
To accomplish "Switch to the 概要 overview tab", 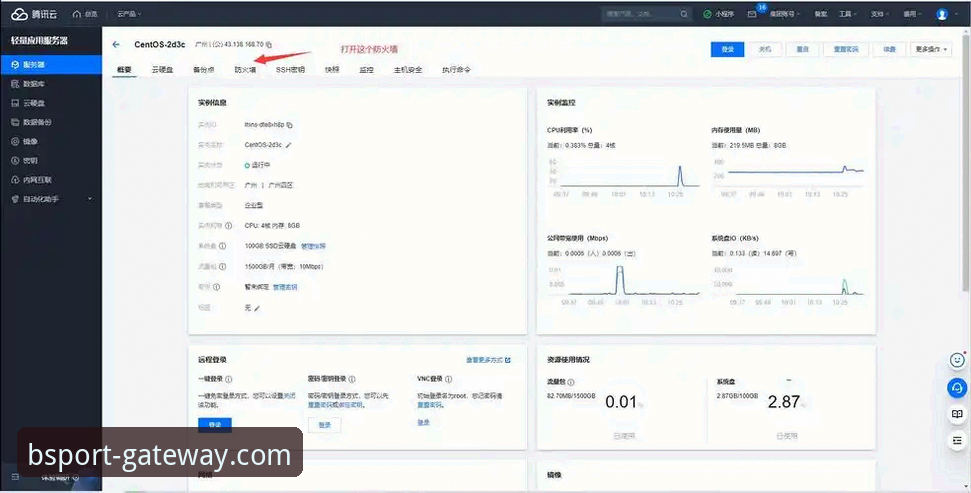I will click(x=124, y=70).
